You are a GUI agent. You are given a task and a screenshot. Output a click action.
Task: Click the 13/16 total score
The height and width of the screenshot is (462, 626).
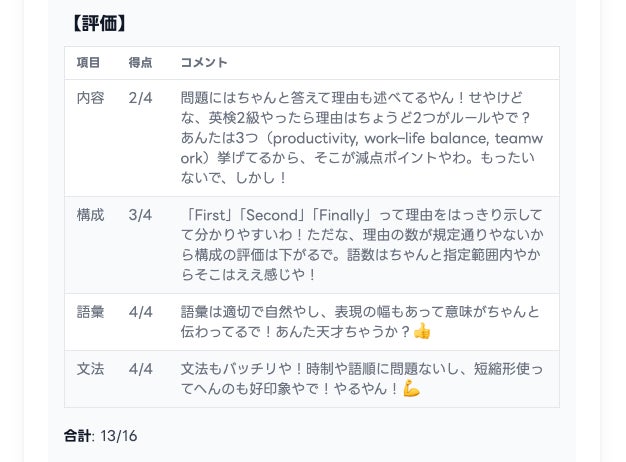[118, 436]
